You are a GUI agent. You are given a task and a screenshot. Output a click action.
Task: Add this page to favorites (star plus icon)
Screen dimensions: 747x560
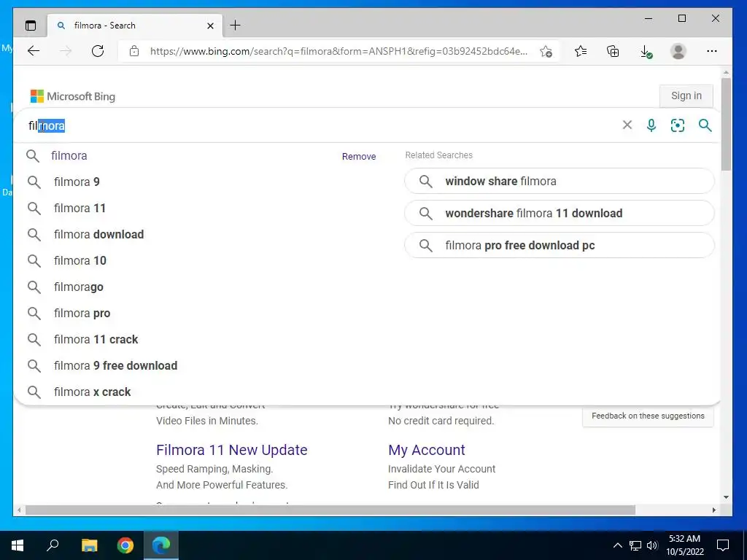click(x=546, y=51)
